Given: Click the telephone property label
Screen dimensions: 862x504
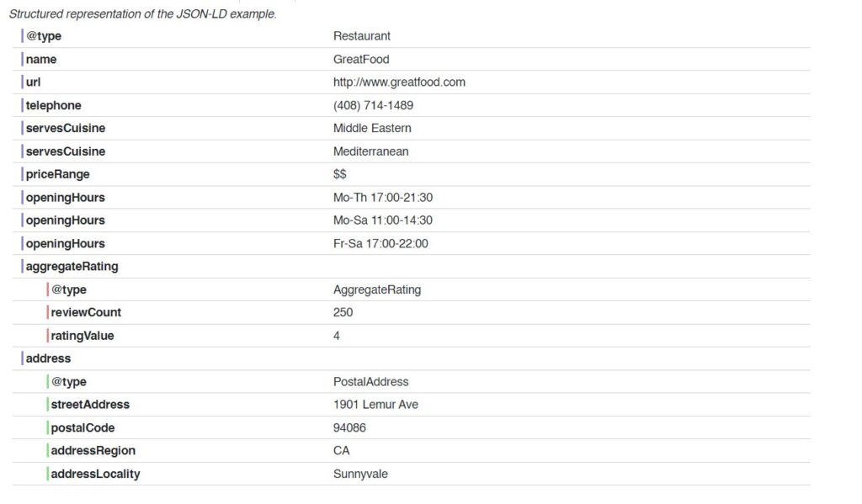Looking at the screenshot, I should pos(53,106).
